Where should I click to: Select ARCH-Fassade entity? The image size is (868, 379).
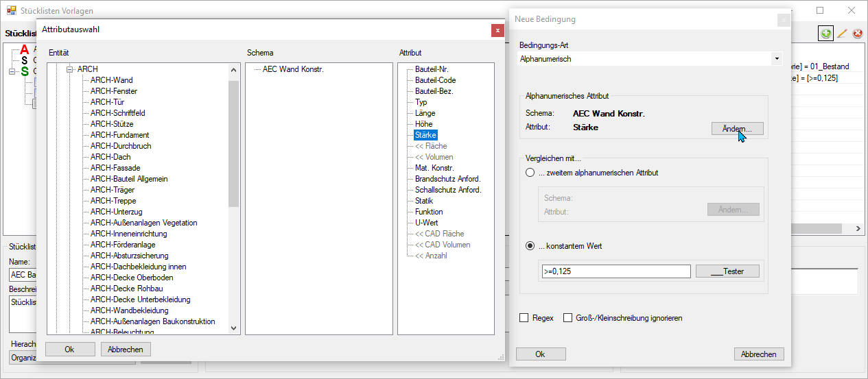115,168
